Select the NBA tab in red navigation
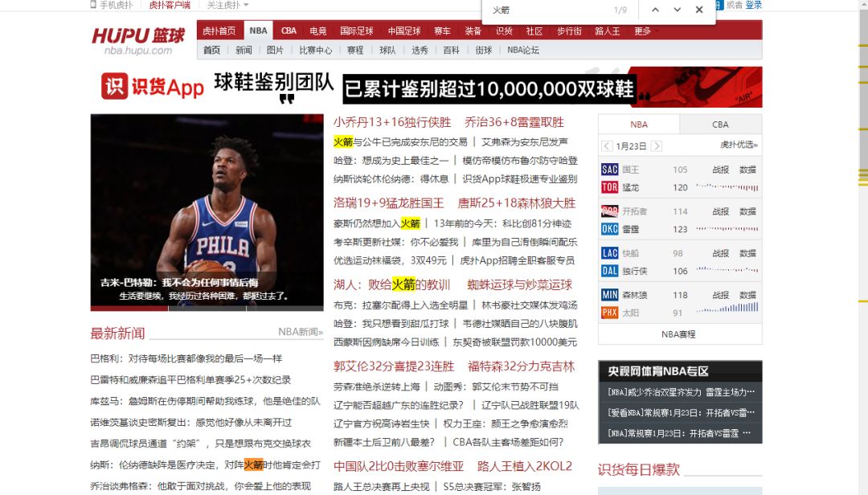This screenshot has height=495, width=868. pos(258,31)
